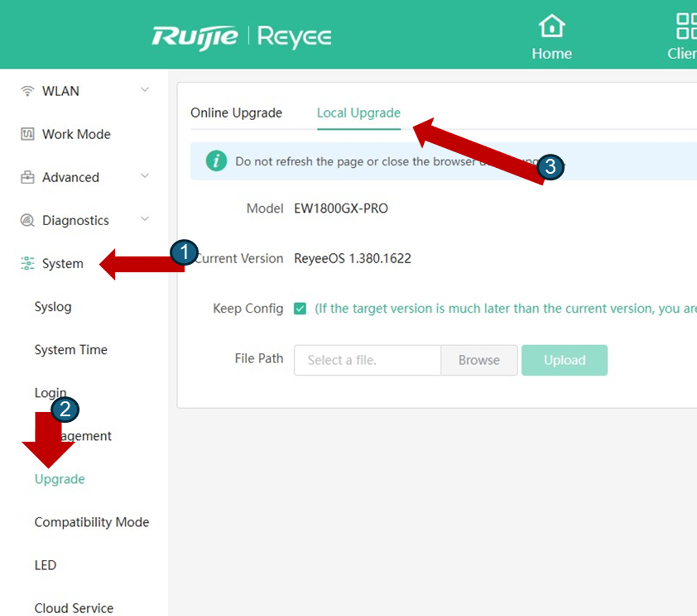
Task: Click the Work Mode icon
Action: click(27, 134)
